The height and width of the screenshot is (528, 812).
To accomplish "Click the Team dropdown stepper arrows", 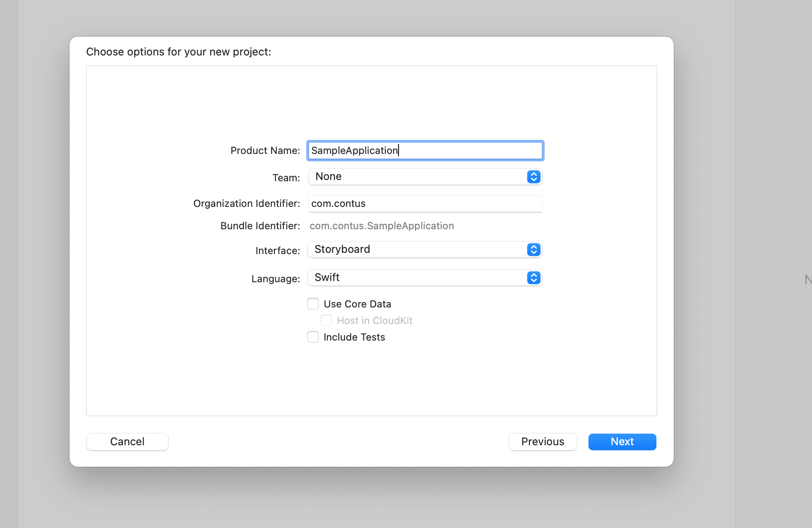I will pyautogui.click(x=533, y=177).
